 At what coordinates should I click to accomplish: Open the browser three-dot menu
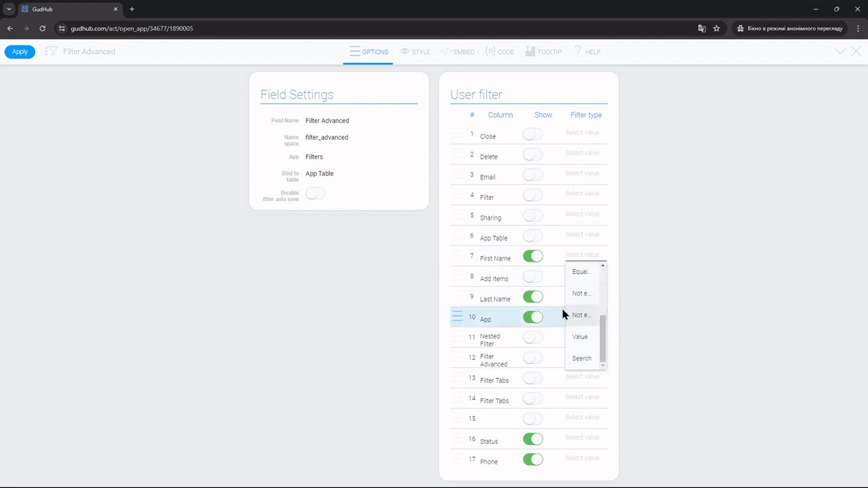[858, 28]
